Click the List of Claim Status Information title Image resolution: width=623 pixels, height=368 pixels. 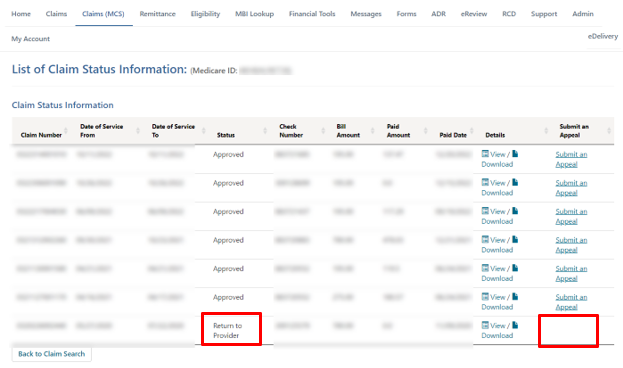pos(99,69)
